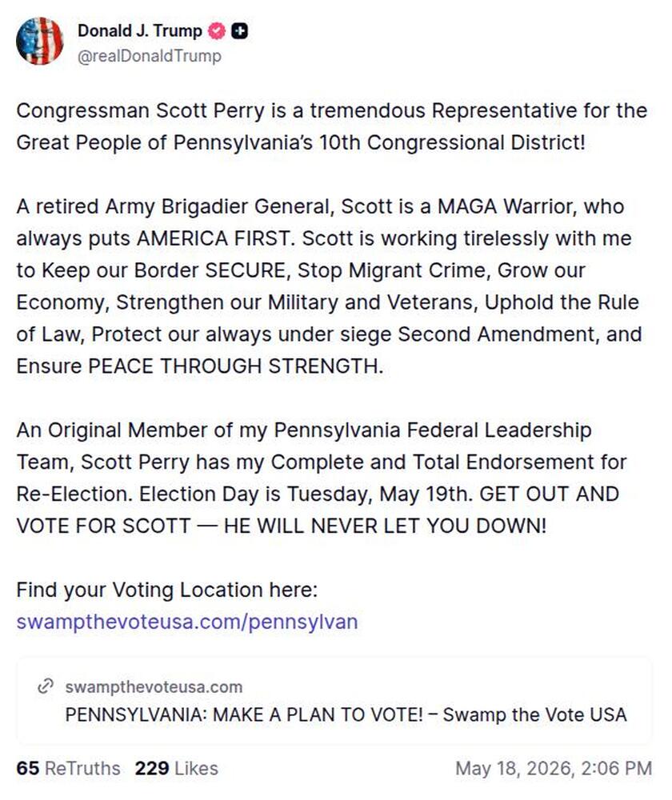Image resolution: width=672 pixels, height=800 pixels.
Task: Click the HE WILL NEVER LET YOU DOWN text
Action: (385, 526)
